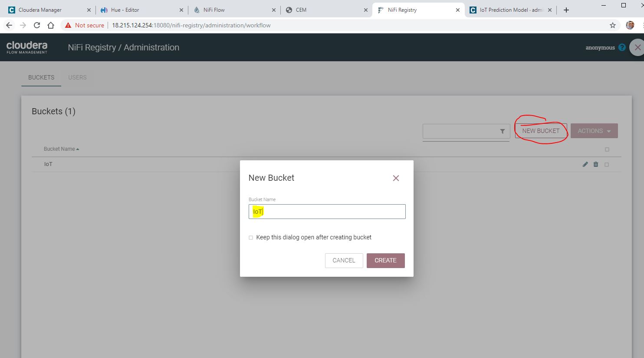Close the NiFi Registry browser tab
Screen dimensions: 644x358
(x=457, y=10)
